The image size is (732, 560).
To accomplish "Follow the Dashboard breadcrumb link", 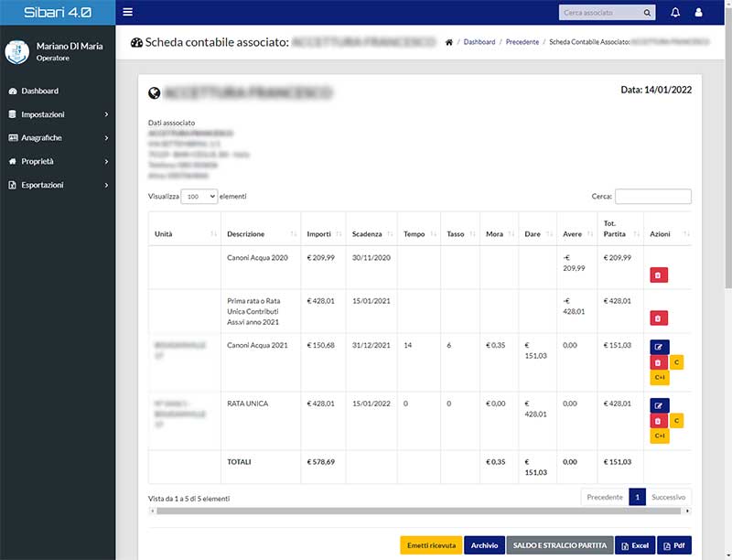I will [479, 42].
